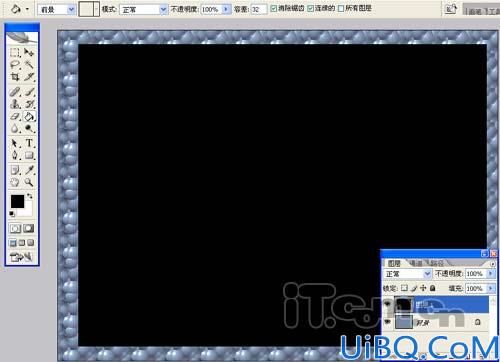Select the Paint Bucket tool in toolbox
This screenshot has width=500, height=362.
tap(29, 116)
